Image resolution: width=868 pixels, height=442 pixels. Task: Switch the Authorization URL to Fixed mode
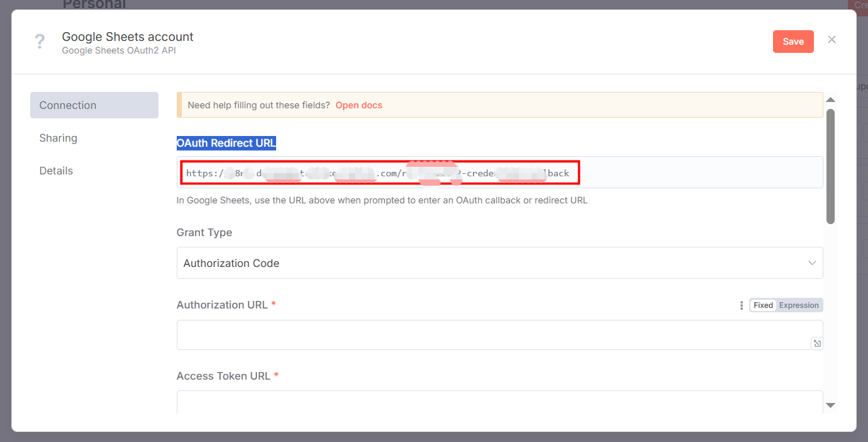point(762,305)
